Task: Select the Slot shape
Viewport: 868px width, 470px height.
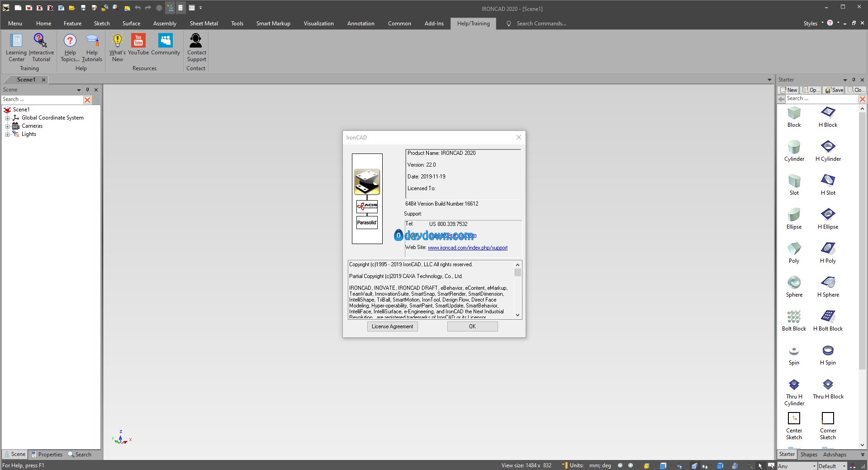Action: pos(794,185)
